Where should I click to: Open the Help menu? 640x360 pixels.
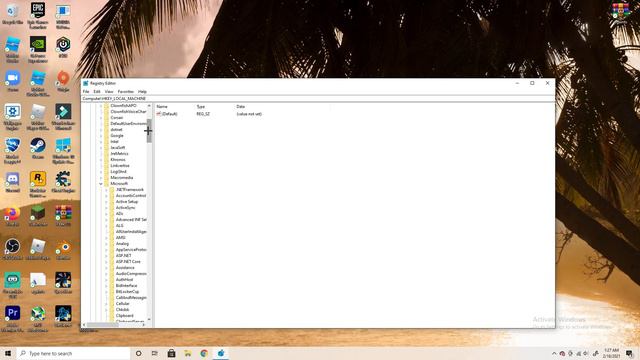(142, 91)
